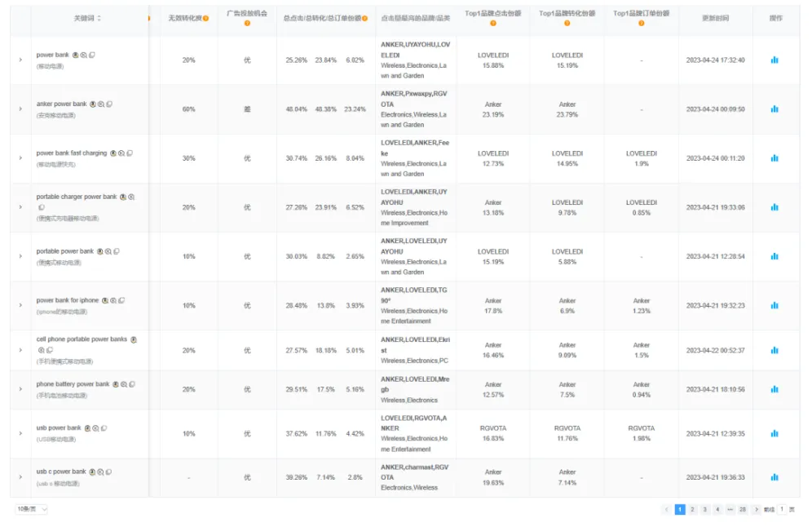Screen dimensions: 812x527
Task: Click help icon under Top1品牌转化份额 header
Action: point(567,24)
